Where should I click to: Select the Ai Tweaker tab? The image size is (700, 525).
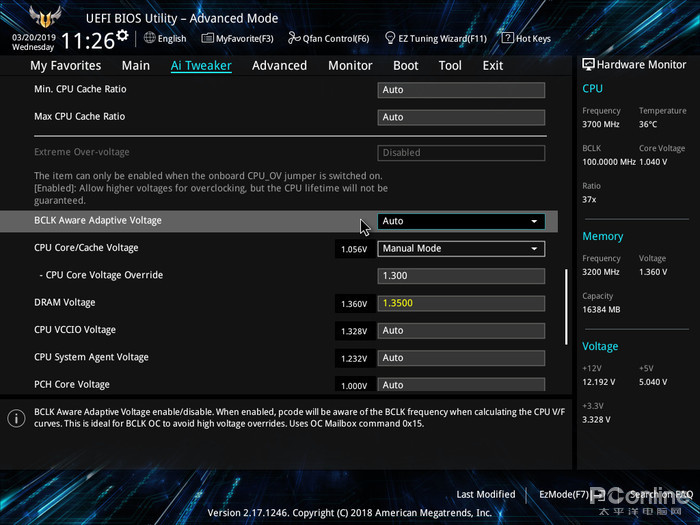click(x=201, y=66)
